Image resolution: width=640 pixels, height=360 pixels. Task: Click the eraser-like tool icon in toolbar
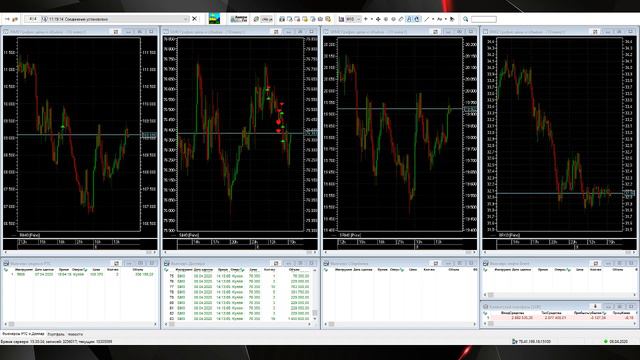tap(401, 19)
